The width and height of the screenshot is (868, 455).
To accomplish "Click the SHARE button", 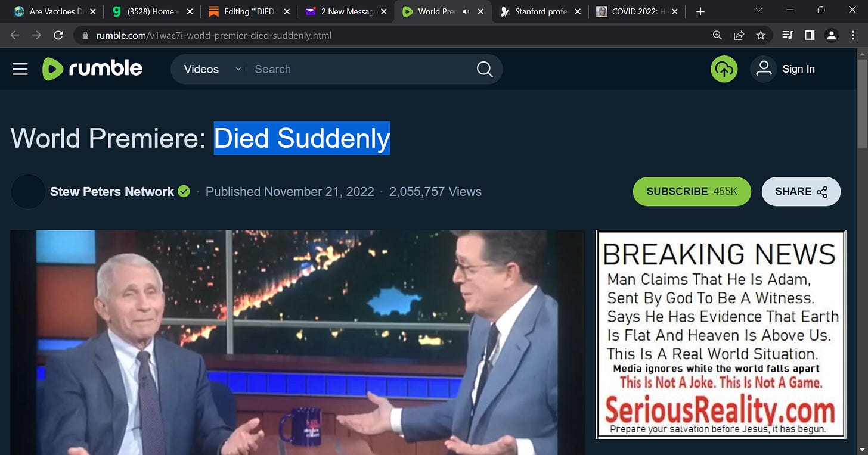I will click(x=801, y=191).
